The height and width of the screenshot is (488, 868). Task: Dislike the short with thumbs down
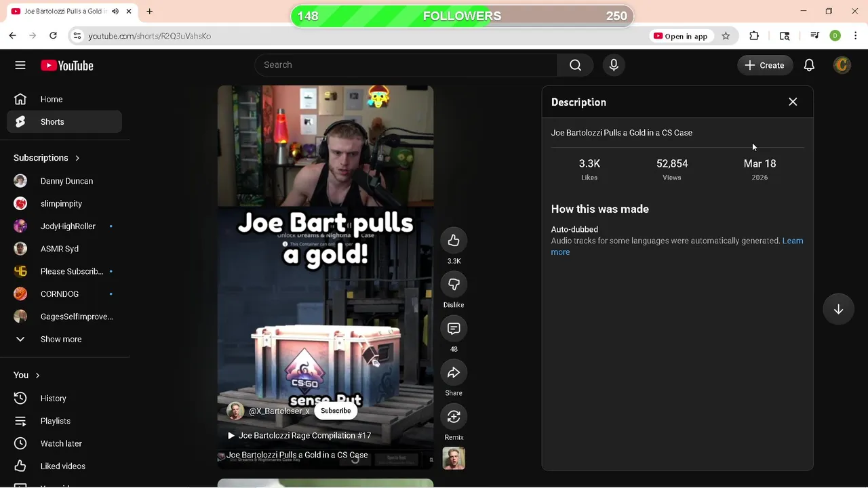click(454, 285)
